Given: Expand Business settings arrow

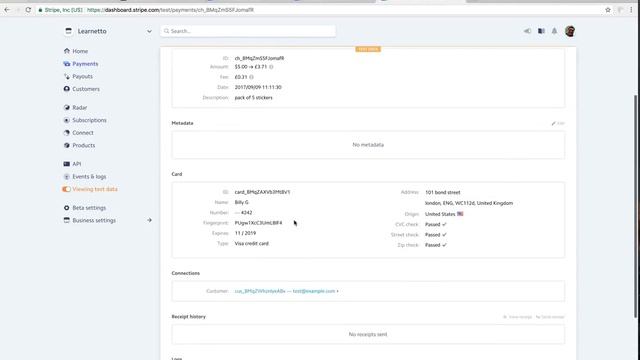Looking at the screenshot, I should coord(149,220).
